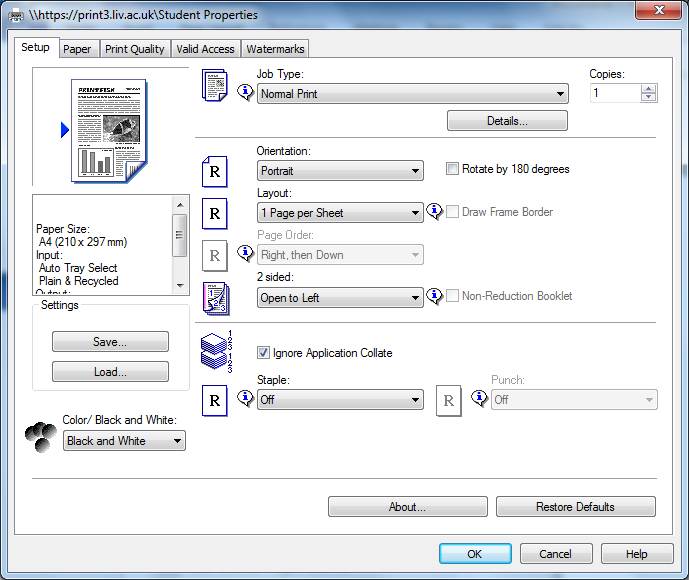This screenshot has height=580, width=689.
Task: Click the Job Type document icon
Action: [x=214, y=85]
